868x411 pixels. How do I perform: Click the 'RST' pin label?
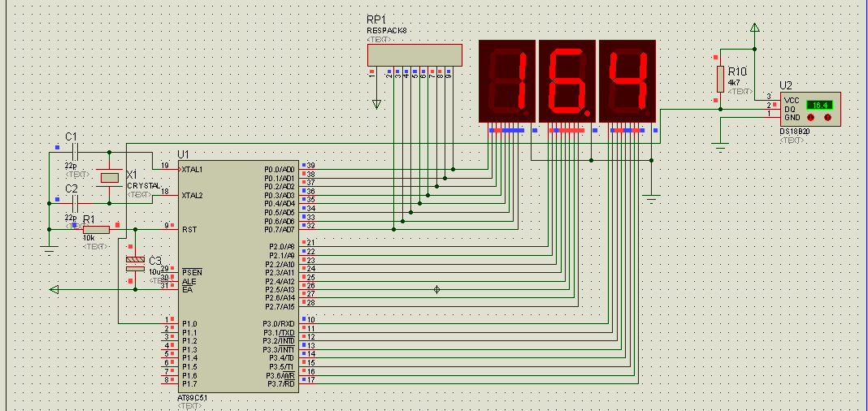pos(188,229)
